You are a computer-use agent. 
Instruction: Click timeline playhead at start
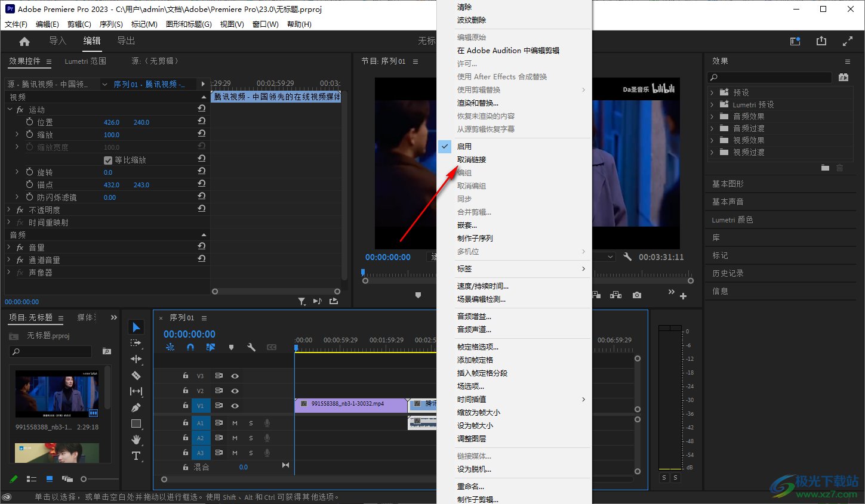pyautogui.click(x=296, y=348)
